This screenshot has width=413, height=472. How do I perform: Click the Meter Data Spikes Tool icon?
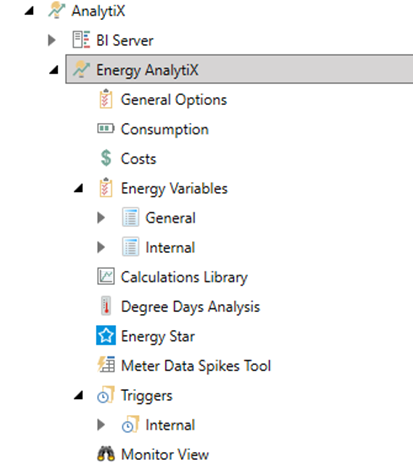[106, 364]
